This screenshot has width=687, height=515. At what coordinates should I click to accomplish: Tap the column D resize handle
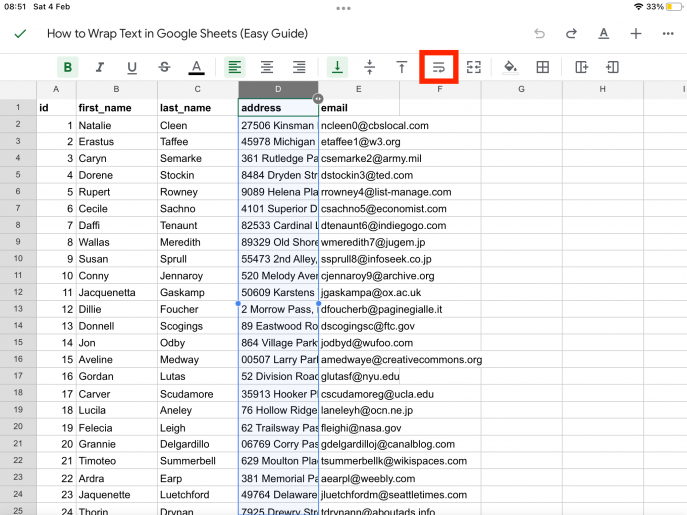(x=318, y=99)
